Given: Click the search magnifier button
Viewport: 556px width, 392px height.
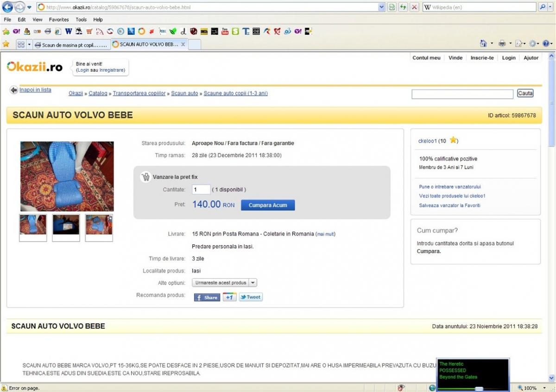Looking at the screenshot, I should [x=543, y=7].
